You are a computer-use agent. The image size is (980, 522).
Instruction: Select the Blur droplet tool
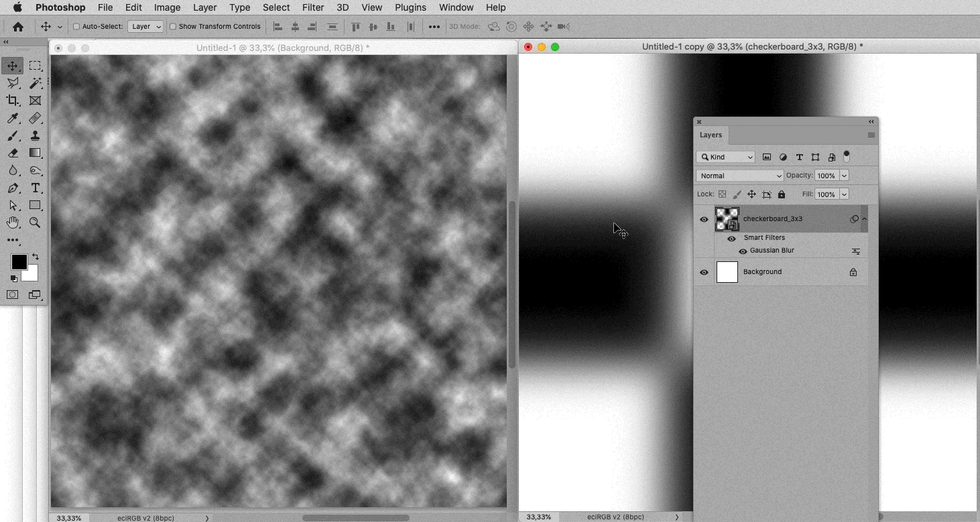tap(13, 170)
